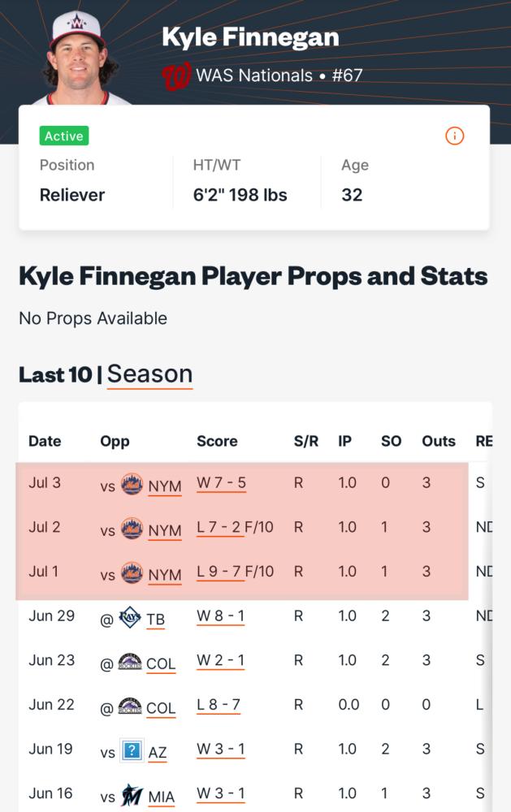
Task: Click the Rays logo on Jun 29 row
Action: coord(130,617)
